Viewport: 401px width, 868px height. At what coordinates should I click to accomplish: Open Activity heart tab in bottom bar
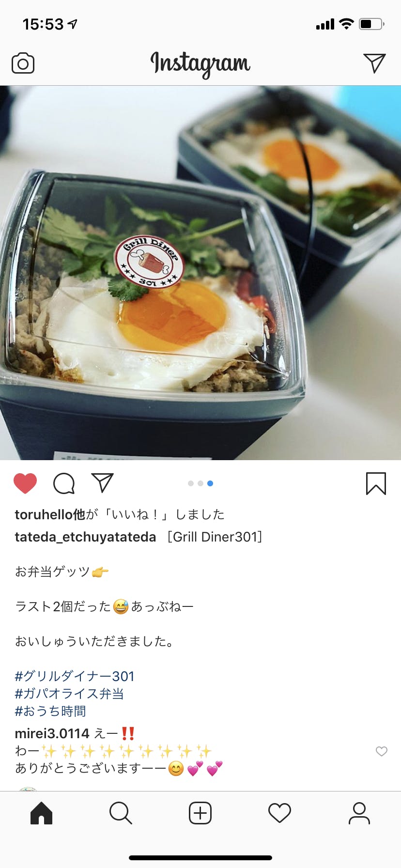point(280,813)
